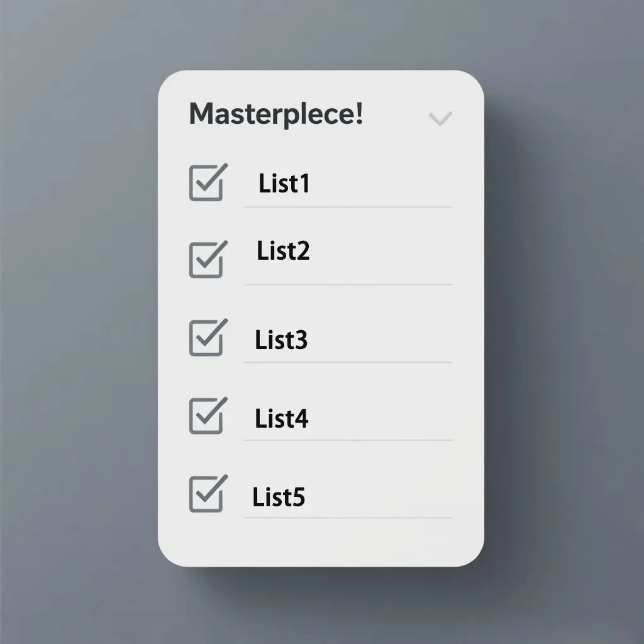Viewport: 644px width, 644px height.
Task: Pick the List4 item label
Action: [281, 418]
